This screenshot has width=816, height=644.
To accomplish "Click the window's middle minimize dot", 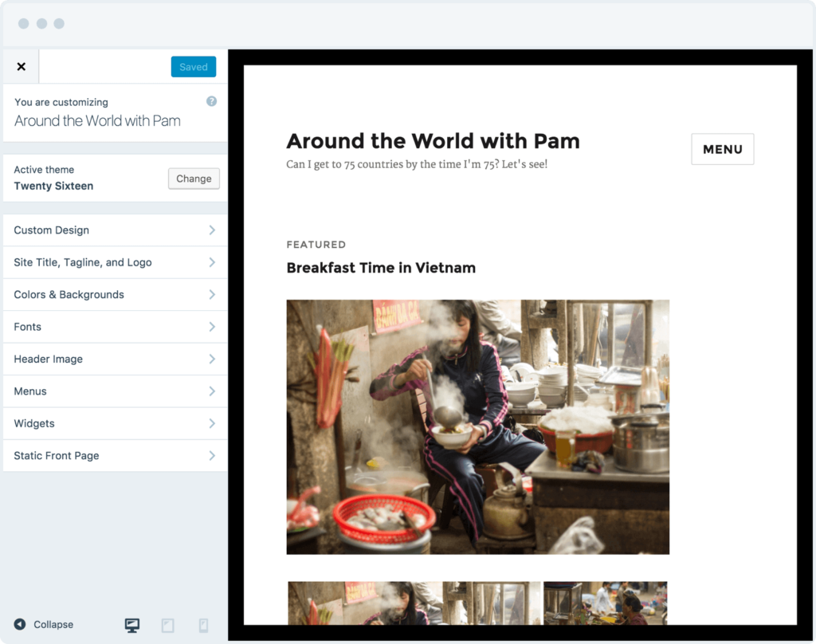I will pos(41,23).
